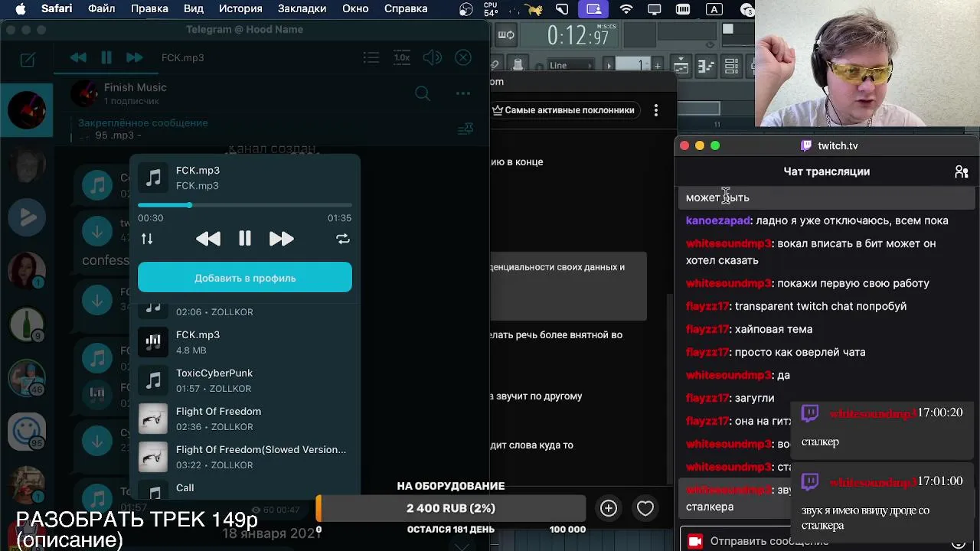Select ToxicCyberPunk track in playlist
The image size is (980, 551).
245,380
